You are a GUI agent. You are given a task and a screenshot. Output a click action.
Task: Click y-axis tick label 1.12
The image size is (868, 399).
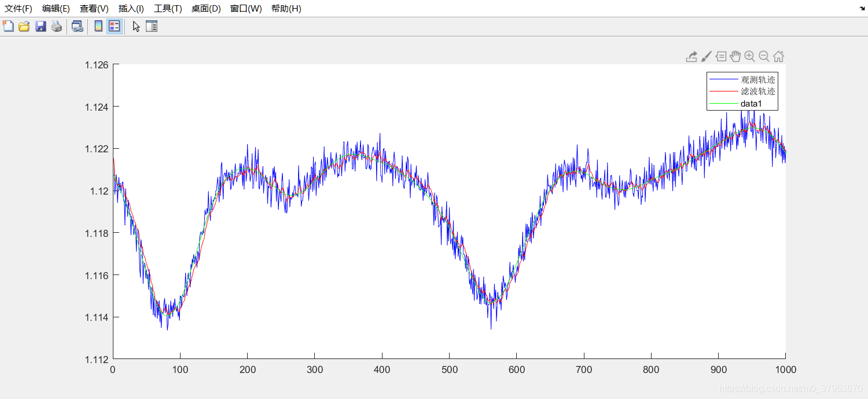click(x=100, y=191)
